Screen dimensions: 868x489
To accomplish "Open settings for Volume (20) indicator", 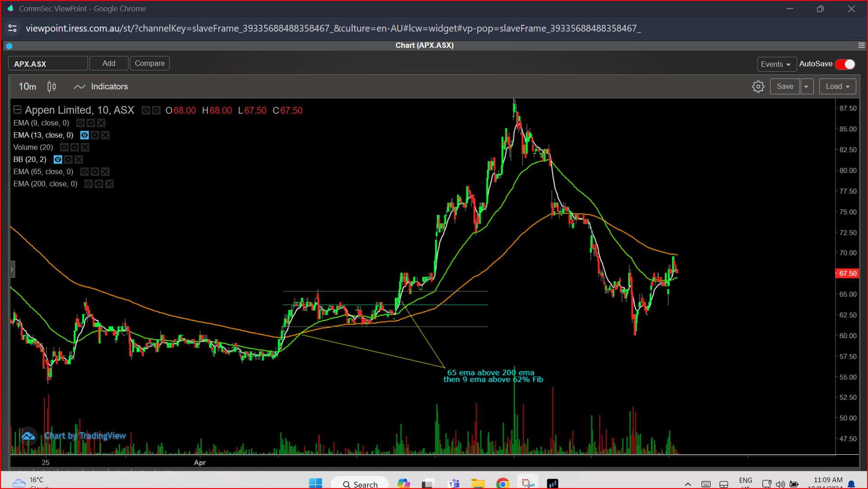I will [x=74, y=147].
